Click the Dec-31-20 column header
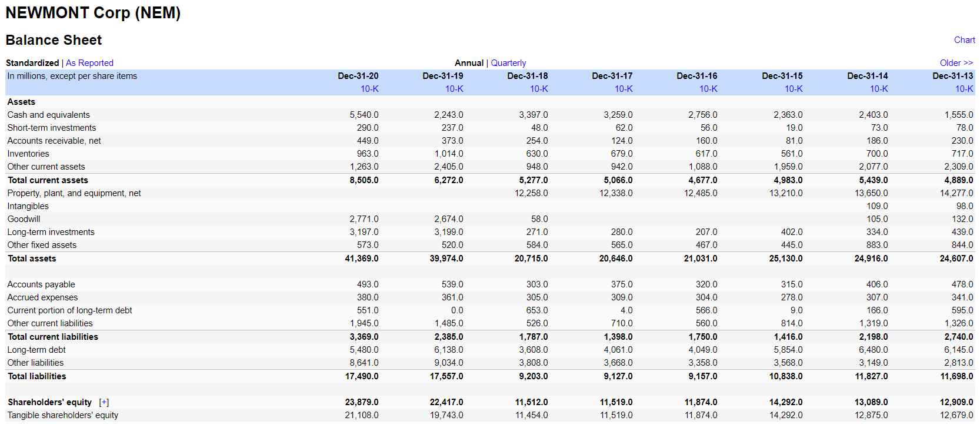The width and height of the screenshot is (980, 424). 358,76
